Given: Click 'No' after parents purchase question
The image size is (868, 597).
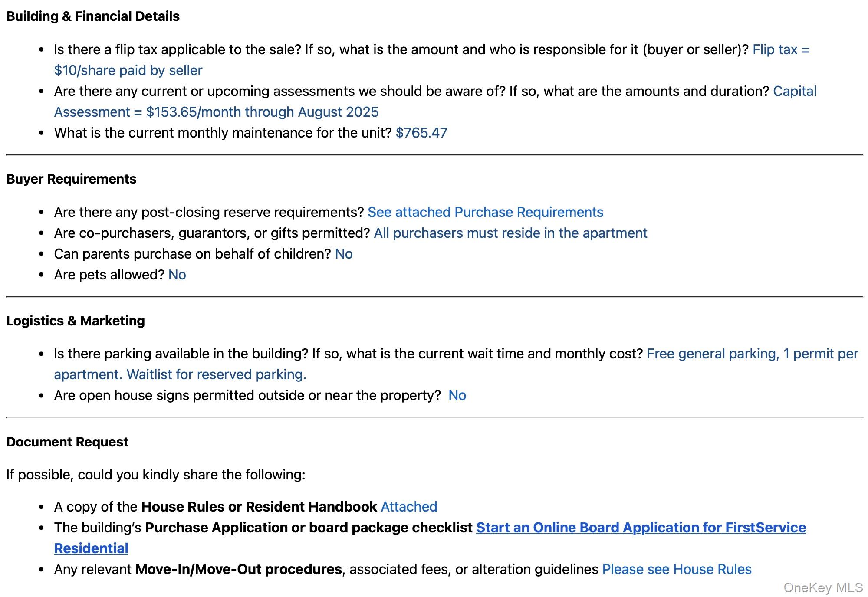Looking at the screenshot, I should (344, 254).
